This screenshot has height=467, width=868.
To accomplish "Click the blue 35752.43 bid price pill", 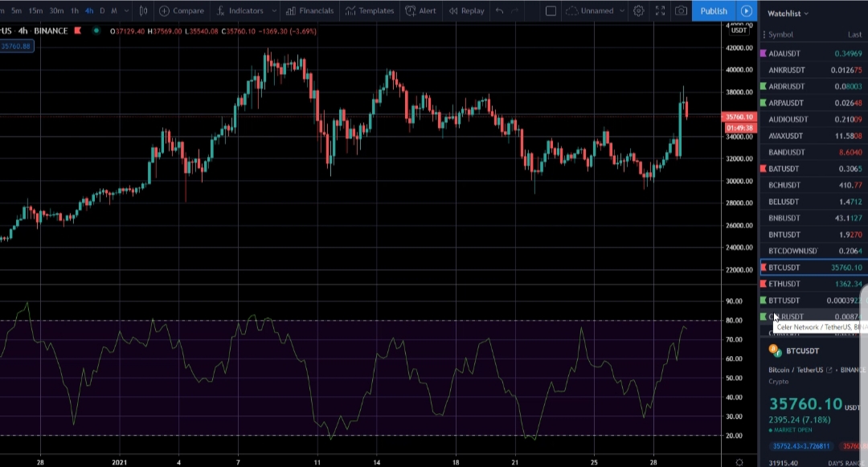I will (801, 446).
